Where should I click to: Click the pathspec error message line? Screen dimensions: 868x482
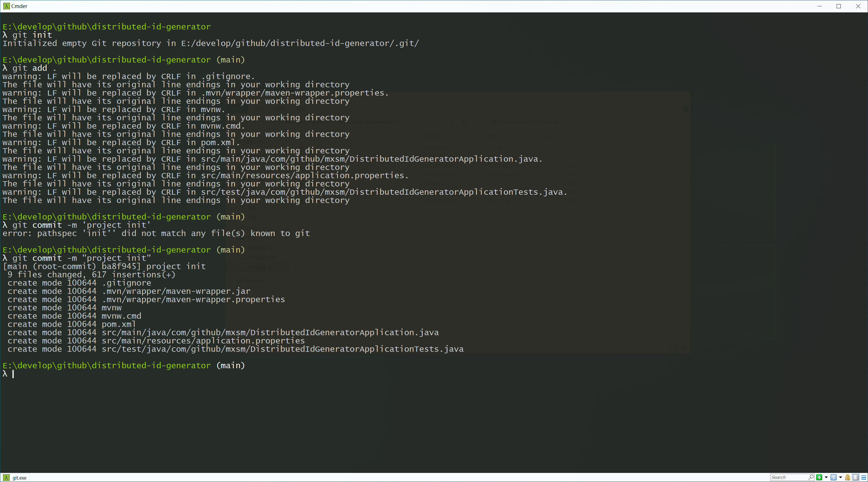pos(156,233)
